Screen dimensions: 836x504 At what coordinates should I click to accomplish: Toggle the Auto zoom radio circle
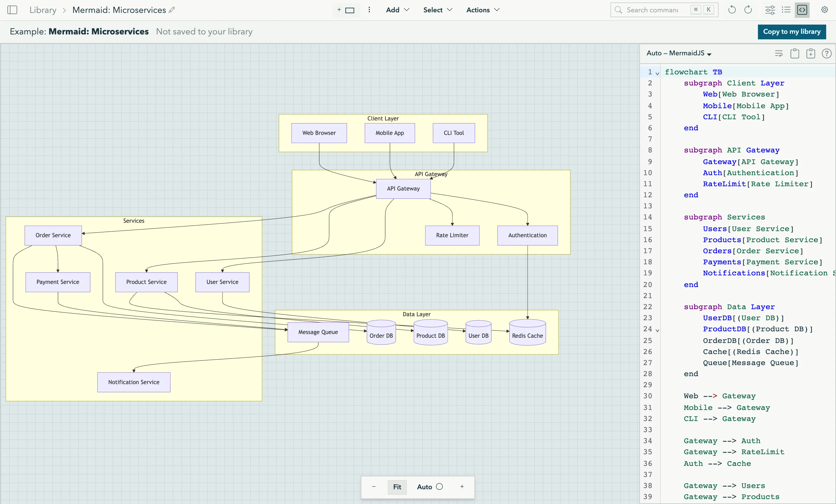pyautogui.click(x=440, y=487)
